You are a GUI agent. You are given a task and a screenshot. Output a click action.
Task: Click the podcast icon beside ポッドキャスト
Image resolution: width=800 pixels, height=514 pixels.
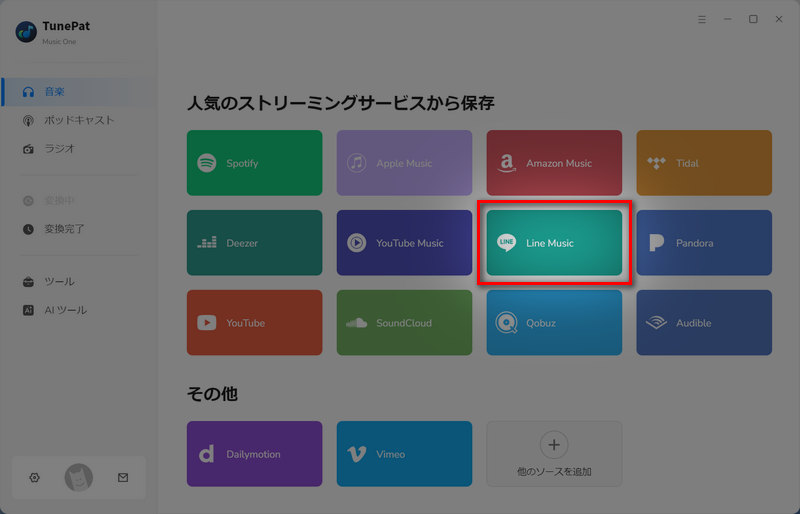[x=29, y=120]
